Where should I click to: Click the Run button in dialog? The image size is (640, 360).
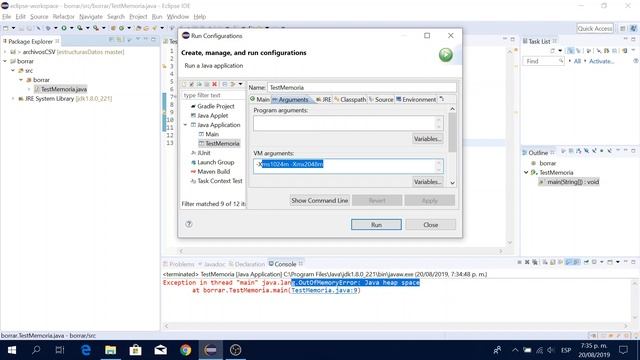pos(376,224)
